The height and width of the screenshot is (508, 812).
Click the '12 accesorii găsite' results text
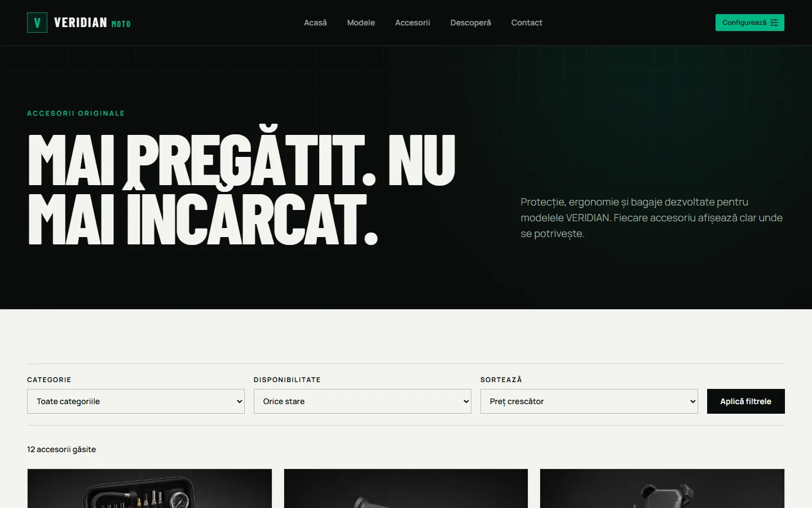61,449
